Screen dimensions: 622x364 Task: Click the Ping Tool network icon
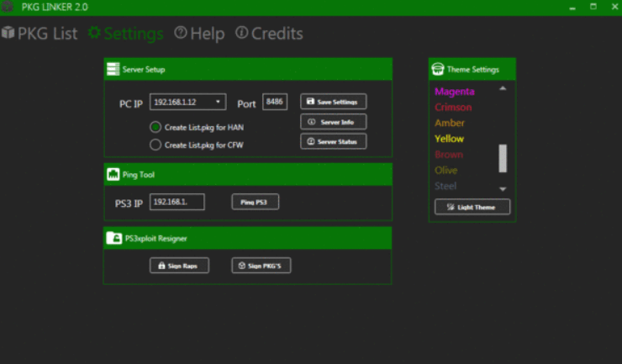point(113,174)
